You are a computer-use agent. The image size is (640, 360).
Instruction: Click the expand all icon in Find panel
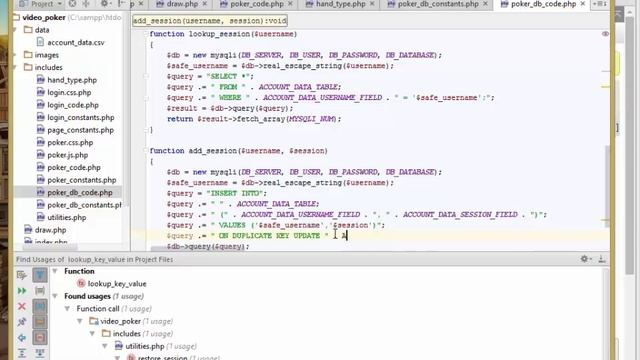[x=22, y=353]
